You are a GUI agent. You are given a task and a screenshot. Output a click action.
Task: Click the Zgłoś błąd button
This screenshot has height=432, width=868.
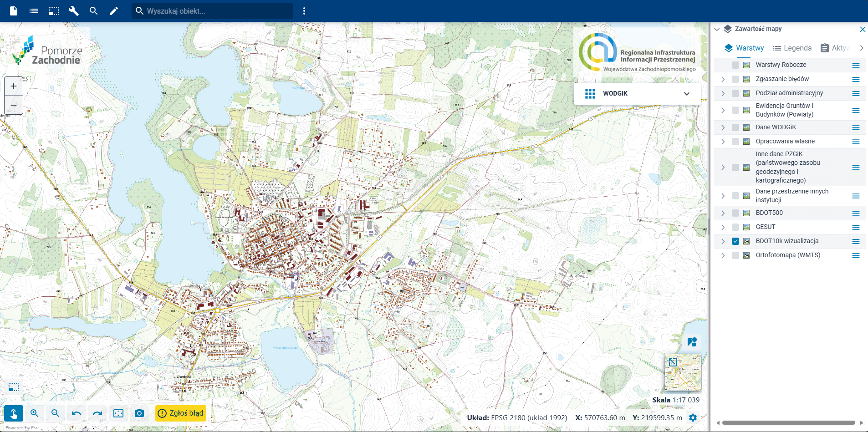pyautogui.click(x=181, y=413)
